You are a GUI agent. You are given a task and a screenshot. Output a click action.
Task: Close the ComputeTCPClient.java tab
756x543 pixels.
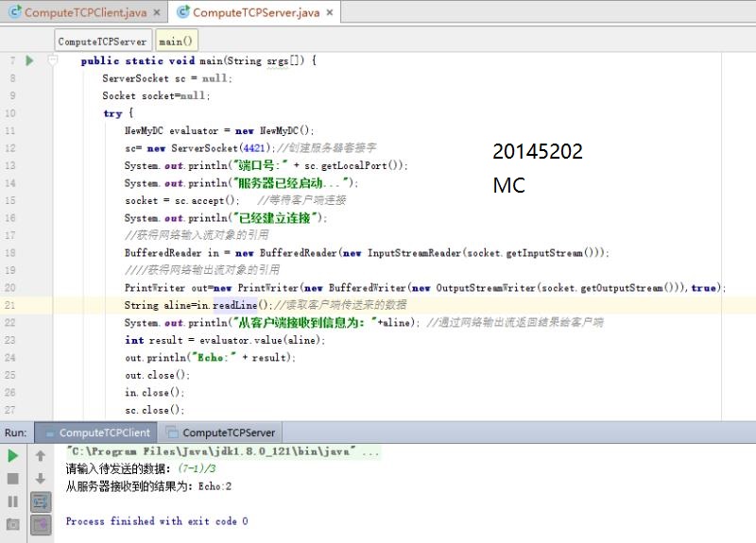157,12
